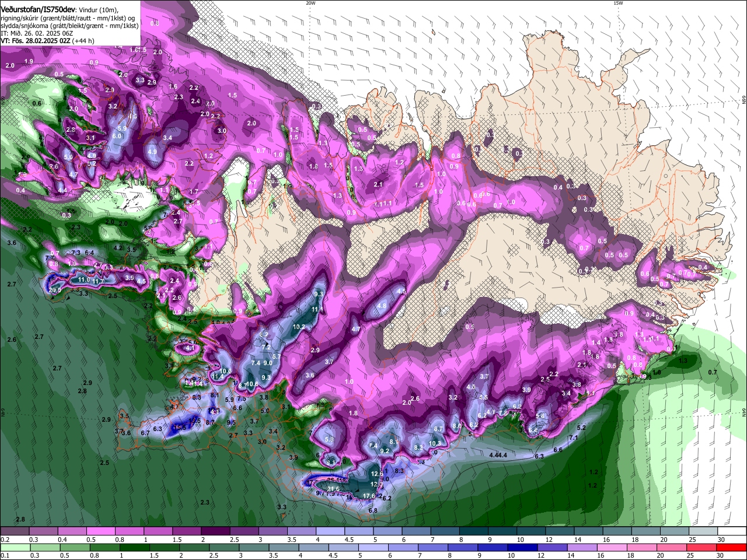Pick the rain legend swatch starting at 3.5
747x560 pixels.
282,547
